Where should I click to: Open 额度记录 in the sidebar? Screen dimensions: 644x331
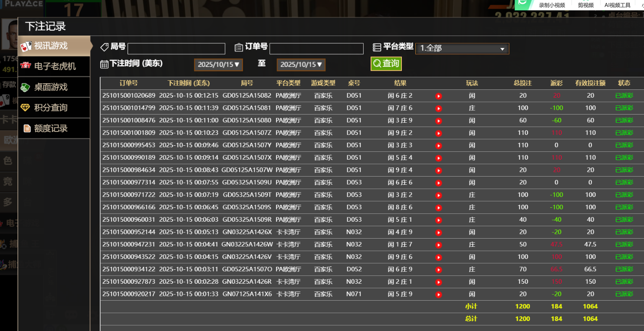click(x=51, y=128)
